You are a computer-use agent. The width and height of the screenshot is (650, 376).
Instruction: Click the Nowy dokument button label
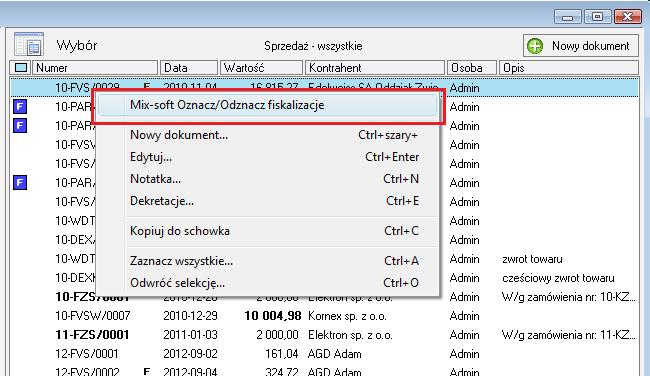pyautogui.click(x=590, y=46)
